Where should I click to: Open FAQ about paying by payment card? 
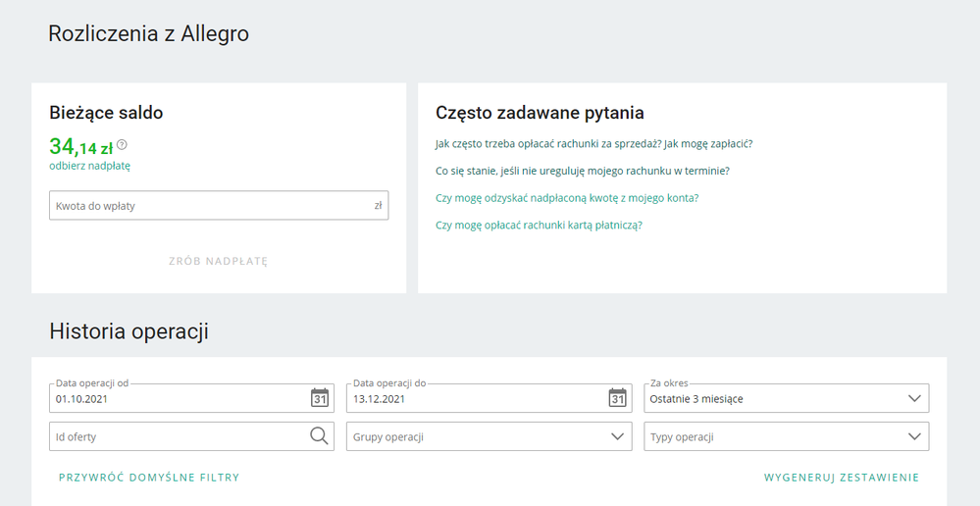(x=539, y=225)
